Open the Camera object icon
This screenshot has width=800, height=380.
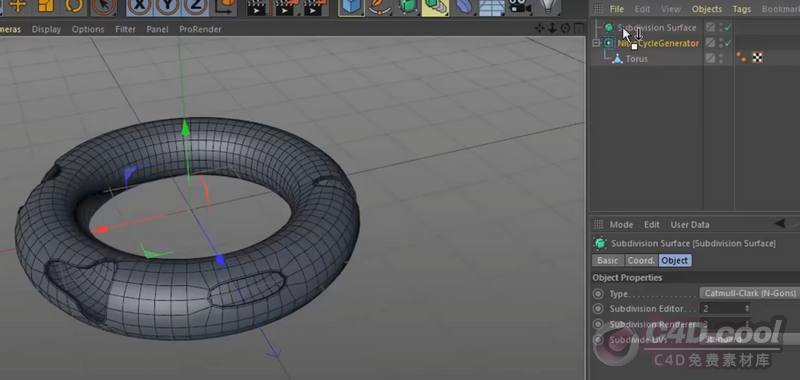520,7
